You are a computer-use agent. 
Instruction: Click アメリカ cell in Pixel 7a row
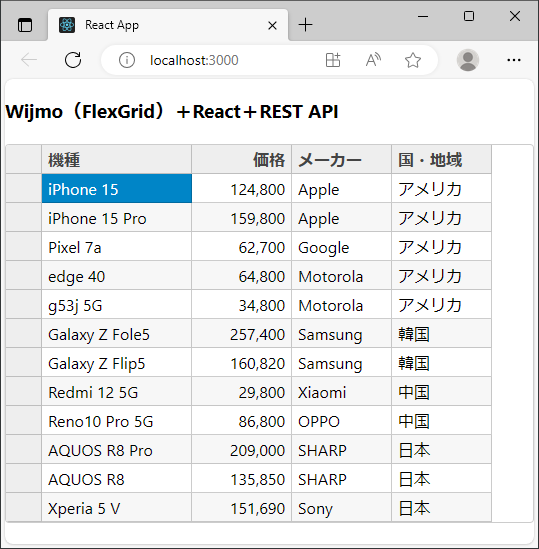click(441, 246)
